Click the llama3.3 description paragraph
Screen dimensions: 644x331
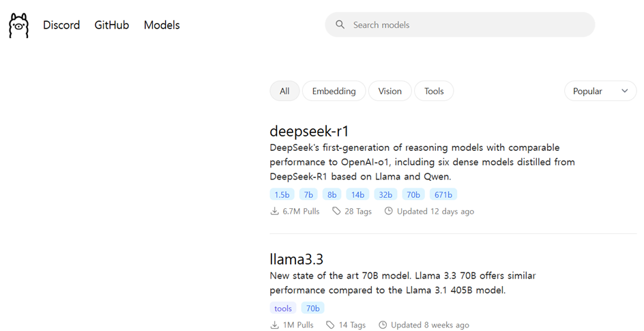coord(403,283)
